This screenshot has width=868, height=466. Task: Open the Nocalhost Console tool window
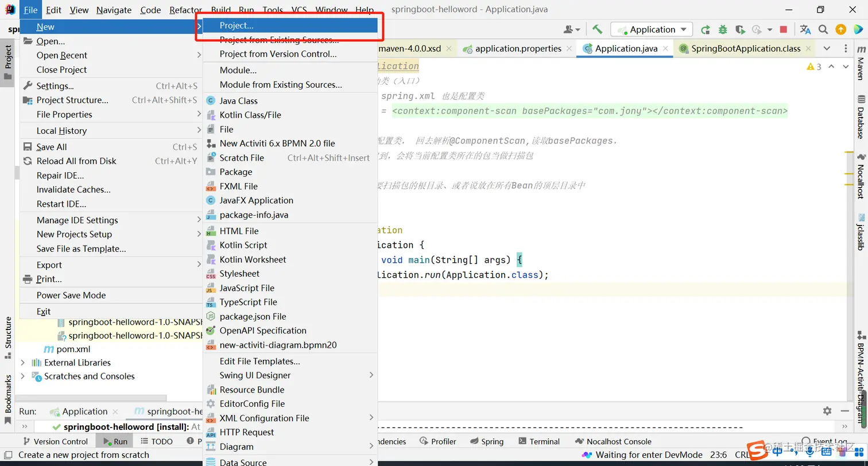(x=613, y=441)
